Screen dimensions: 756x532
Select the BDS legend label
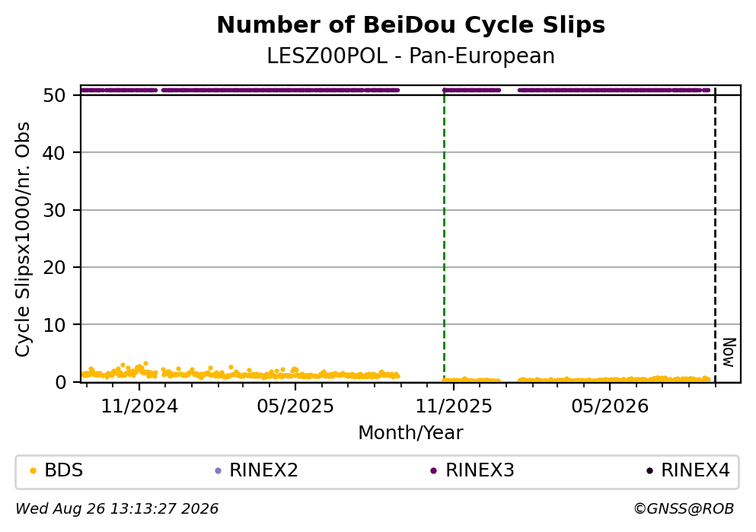(64, 470)
